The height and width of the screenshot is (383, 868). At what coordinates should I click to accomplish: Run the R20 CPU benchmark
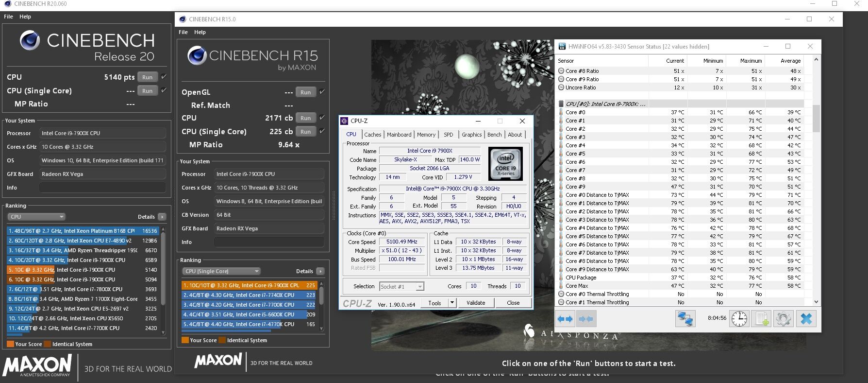(x=148, y=77)
